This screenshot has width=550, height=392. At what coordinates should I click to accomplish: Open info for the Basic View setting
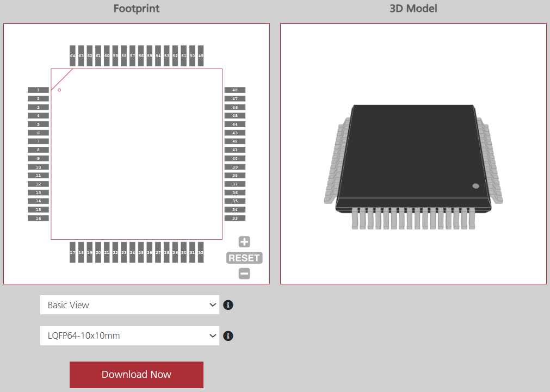pos(228,305)
